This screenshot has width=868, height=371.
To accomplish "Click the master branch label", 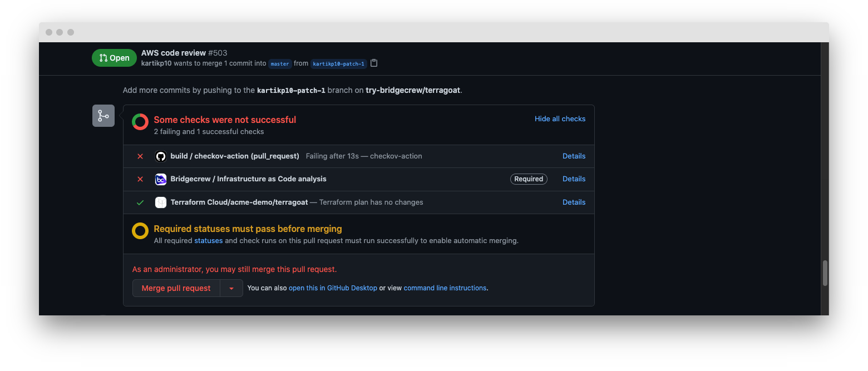I will 280,63.
